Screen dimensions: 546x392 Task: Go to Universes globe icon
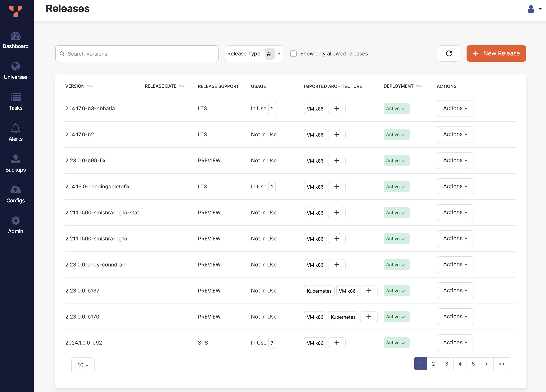16,66
